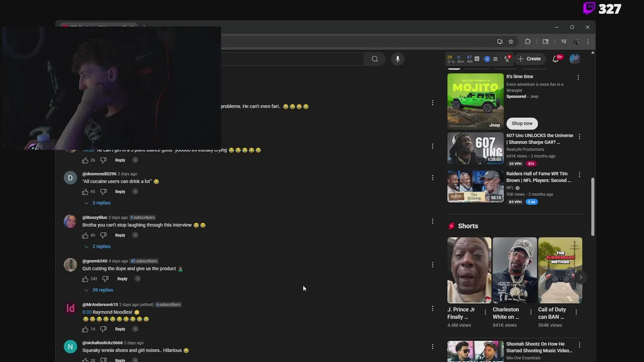This screenshot has height=362, width=644.
Task: Open @nickalisstickz5666 channel link
Action: [x=103, y=343]
